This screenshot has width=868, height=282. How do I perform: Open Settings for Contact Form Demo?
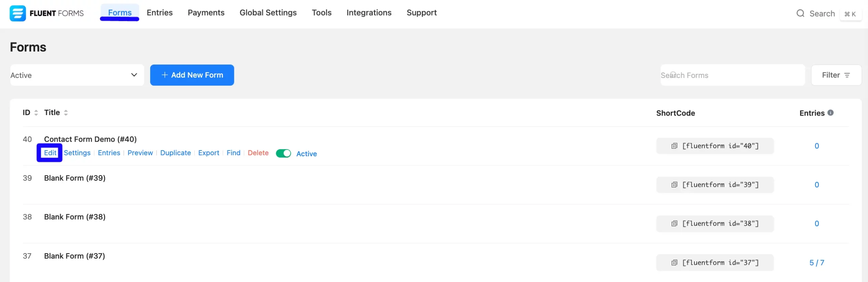(77, 153)
